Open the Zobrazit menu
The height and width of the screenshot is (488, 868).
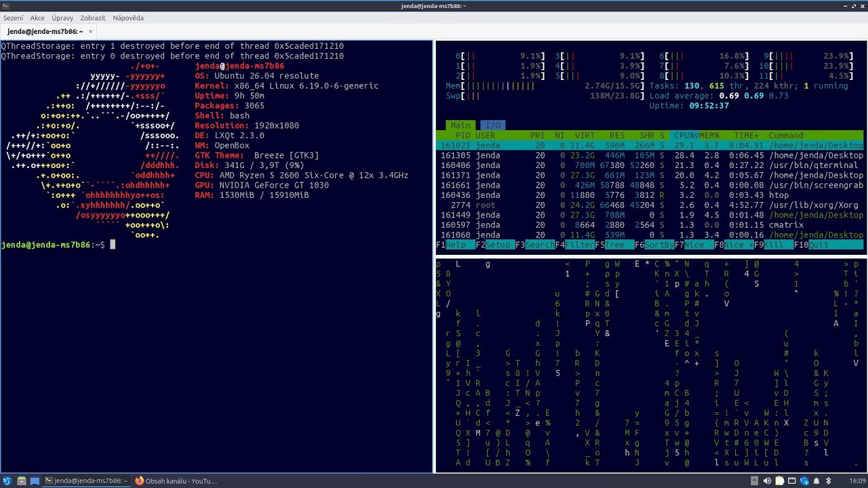pyautogui.click(x=93, y=18)
